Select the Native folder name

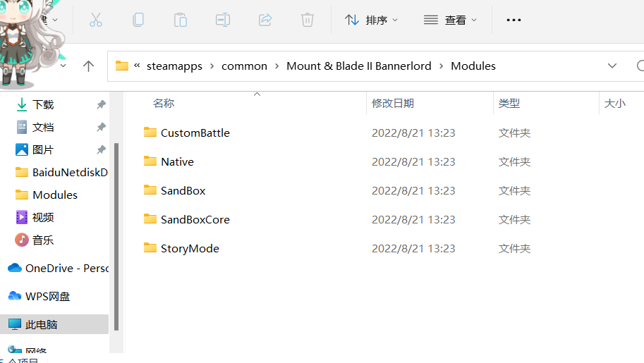[177, 162]
